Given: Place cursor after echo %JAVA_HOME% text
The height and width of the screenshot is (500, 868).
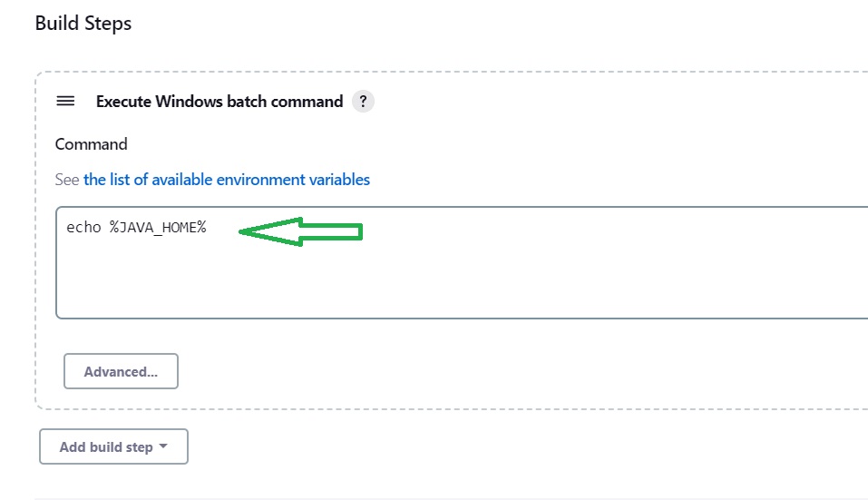Looking at the screenshot, I should 208,228.
